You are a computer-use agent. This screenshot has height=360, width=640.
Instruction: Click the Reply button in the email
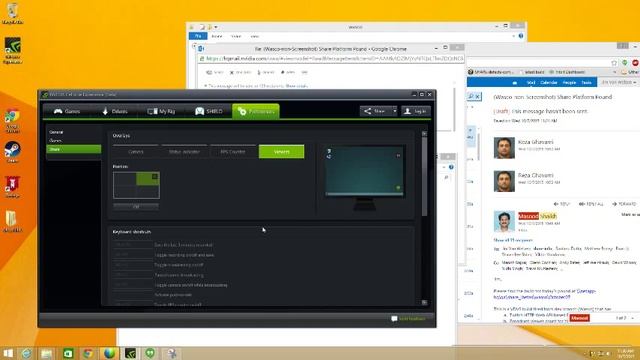[x=561, y=204]
